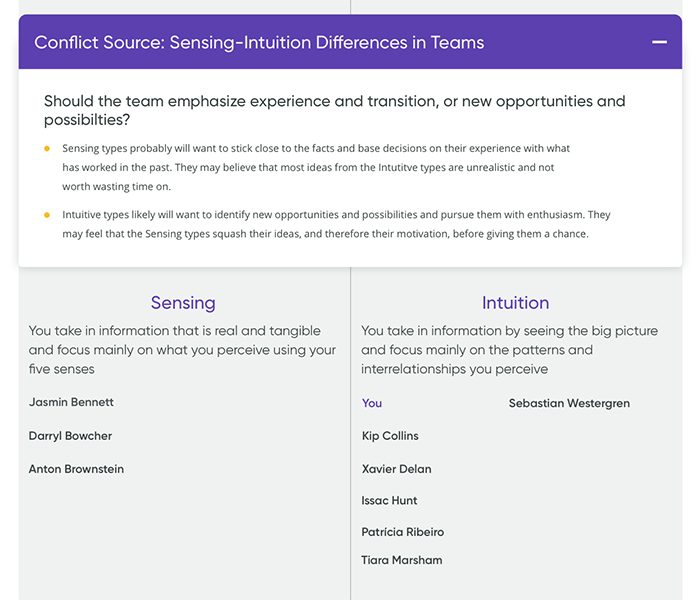The width and height of the screenshot is (700, 600).
Task: Click the Intuition column heading
Action: 515,302
